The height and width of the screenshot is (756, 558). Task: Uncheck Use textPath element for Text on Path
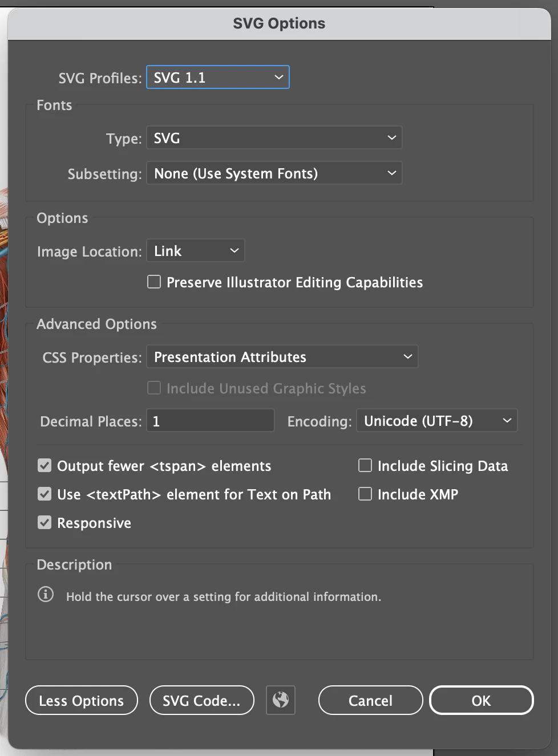[x=45, y=494]
